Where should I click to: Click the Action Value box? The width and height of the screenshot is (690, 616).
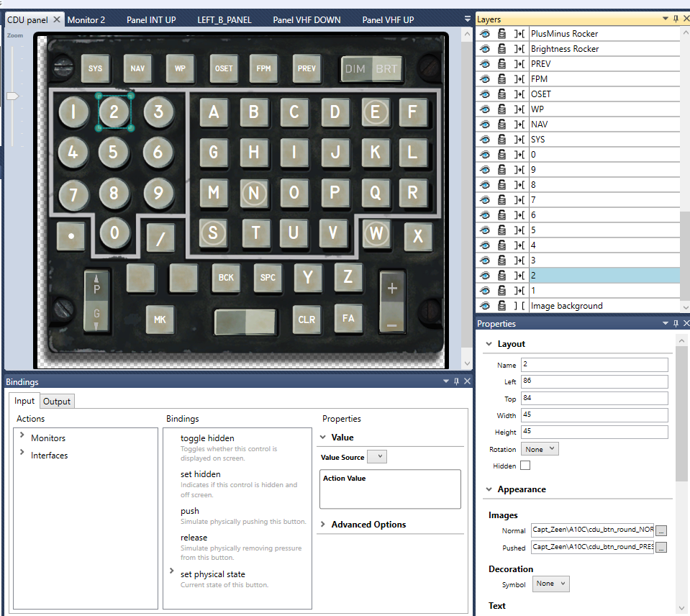[x=390, y=489]
